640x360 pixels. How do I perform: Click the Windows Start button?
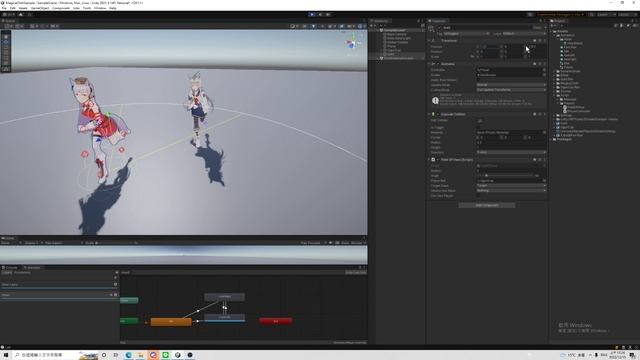[x=6, y=355]
